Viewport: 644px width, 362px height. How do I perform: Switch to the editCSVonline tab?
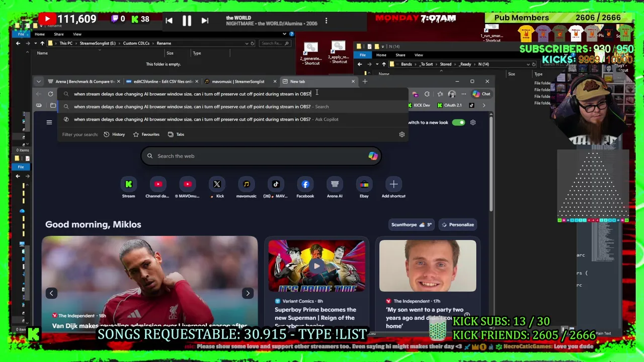(162, 81)
